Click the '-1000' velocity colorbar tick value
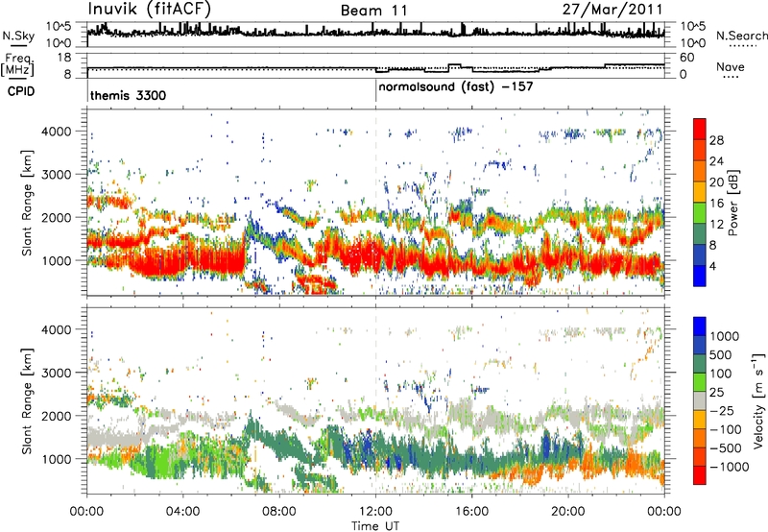The width and height of the screenshot is (768, 532). coord(730,467)
